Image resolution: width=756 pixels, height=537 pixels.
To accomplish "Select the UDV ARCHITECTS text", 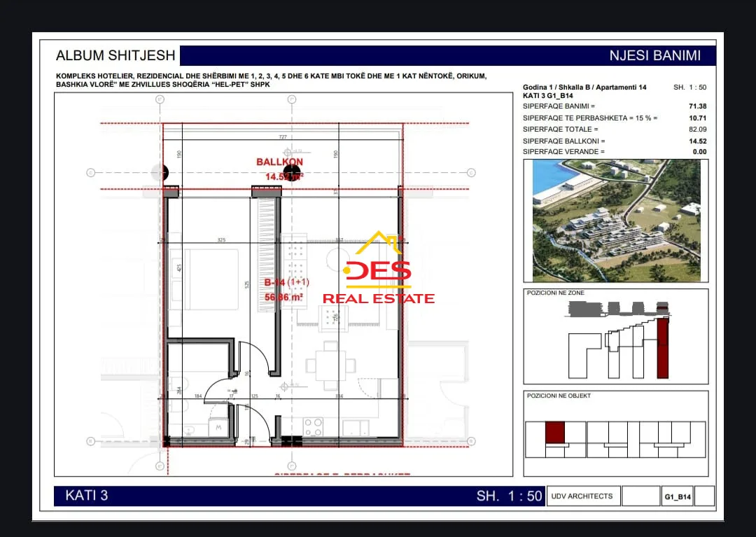I will pyautogui.click(x=582, y=496).
